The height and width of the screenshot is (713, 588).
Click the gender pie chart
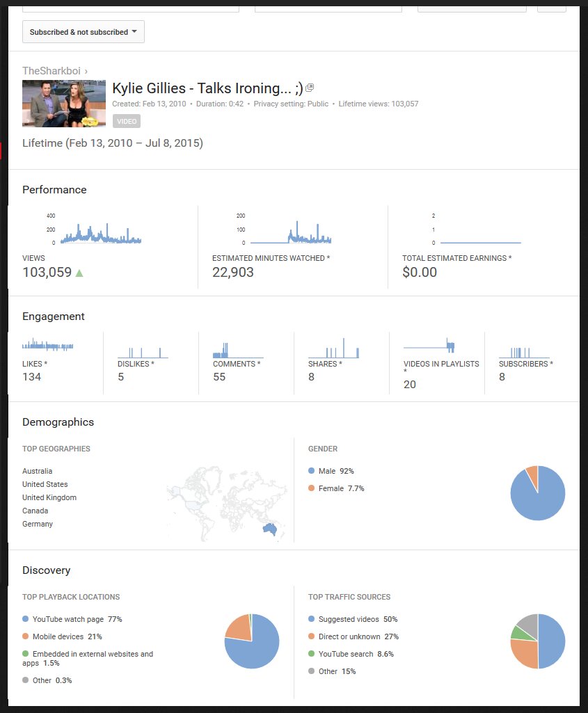click(x=537, y=493)
